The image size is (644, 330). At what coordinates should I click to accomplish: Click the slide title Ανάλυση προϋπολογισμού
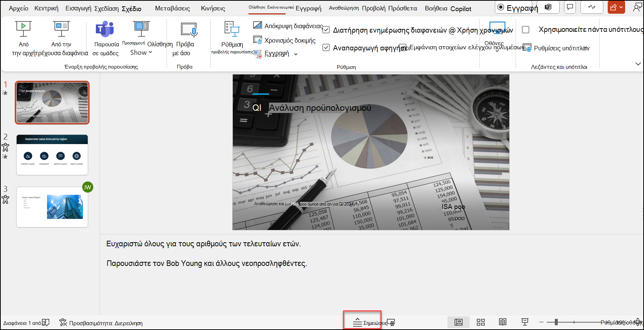[320, 108]
